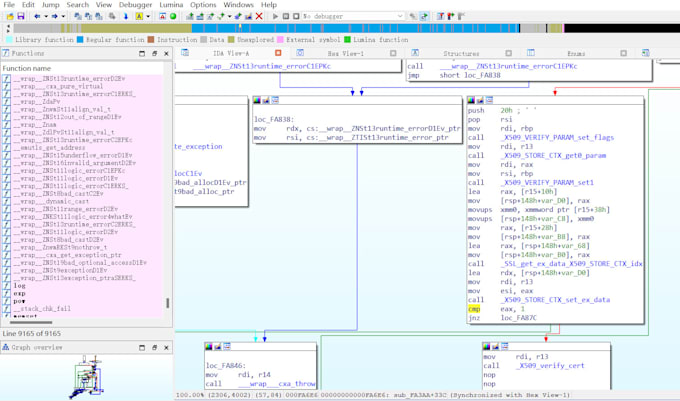Expand the yellow text-search dropdown arrow
This screenshot has width=680, height=401.
pos(148,16)
